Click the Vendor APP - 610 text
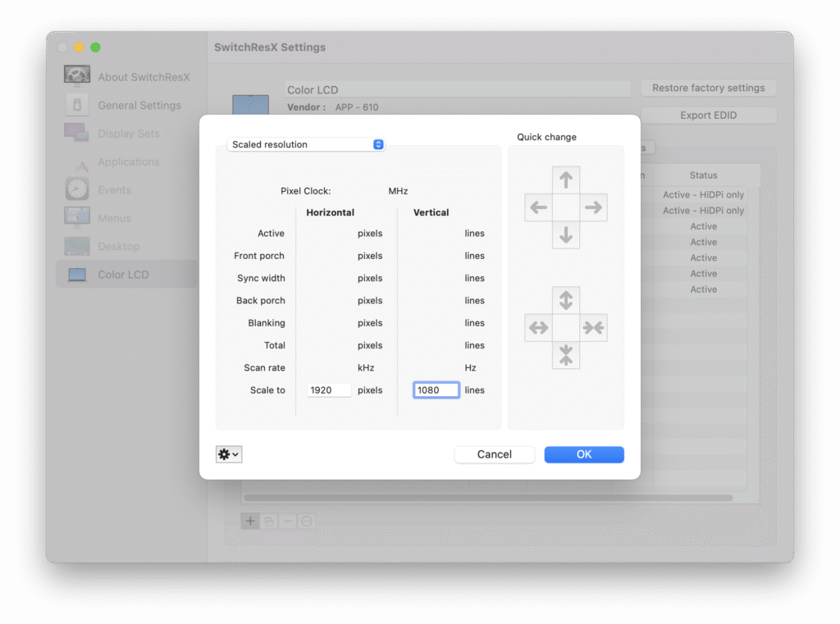Screen dimensions: 840x624 [333, 107]
